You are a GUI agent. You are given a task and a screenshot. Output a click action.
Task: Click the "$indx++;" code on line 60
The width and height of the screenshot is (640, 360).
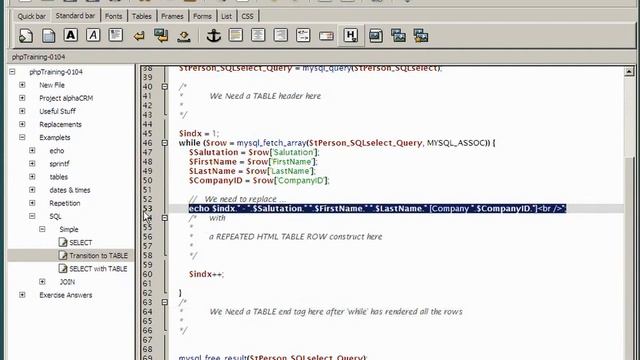click(x=206, y=274)
